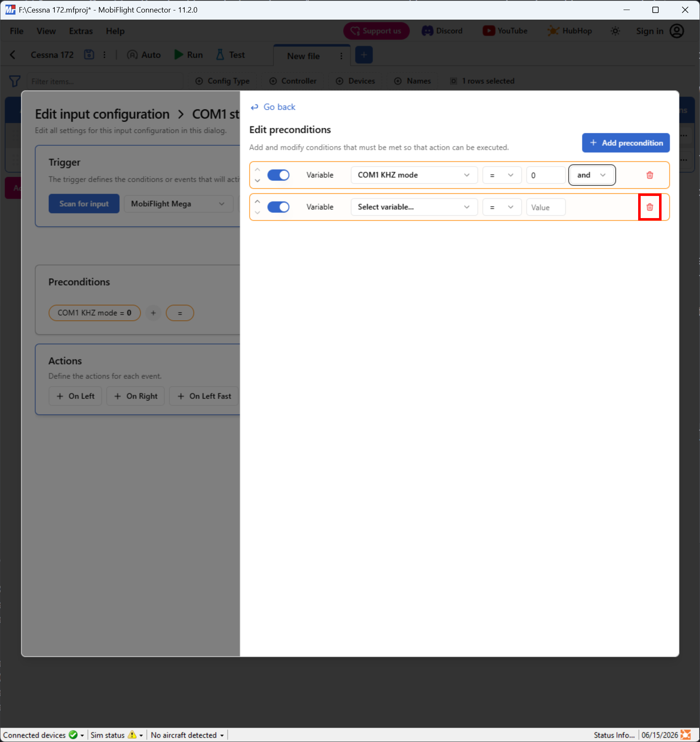Open the Sim status dropdown
This screenshot has width=700, height=742.
[117, 735]
